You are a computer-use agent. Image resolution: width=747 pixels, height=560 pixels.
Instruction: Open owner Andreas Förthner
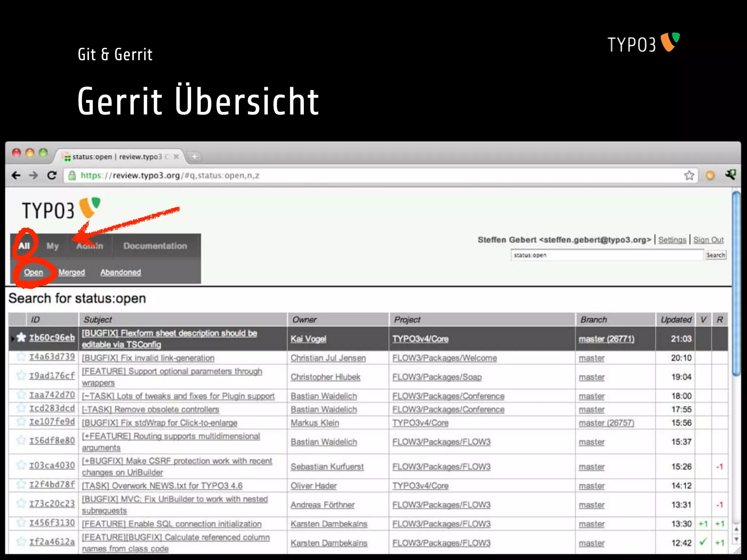pyautogui.click(x=322, y=505)
